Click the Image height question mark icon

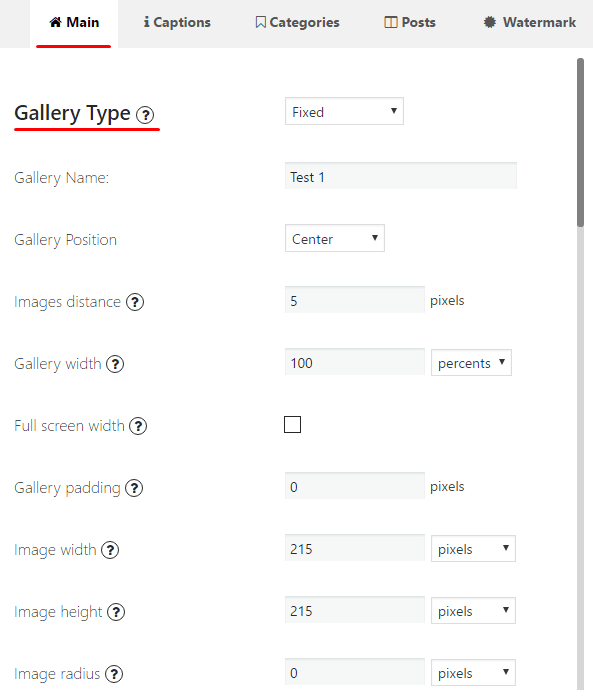(116, 612)
